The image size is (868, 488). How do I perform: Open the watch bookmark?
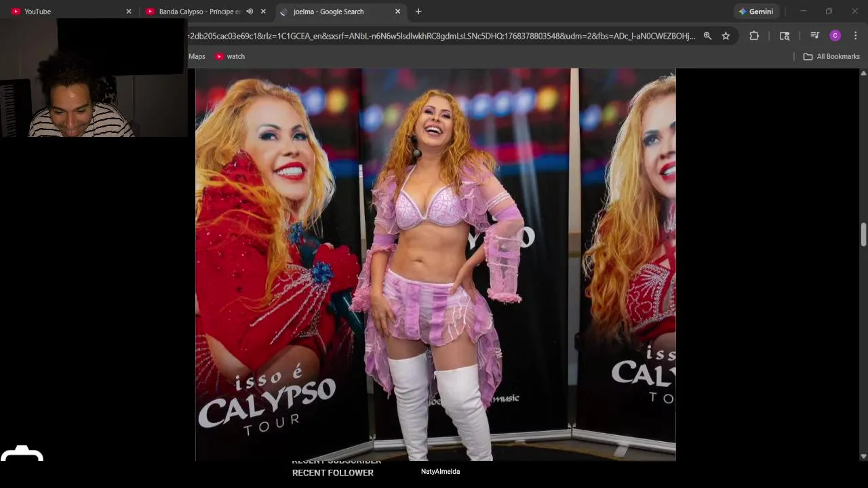click(x=230, y=56)
